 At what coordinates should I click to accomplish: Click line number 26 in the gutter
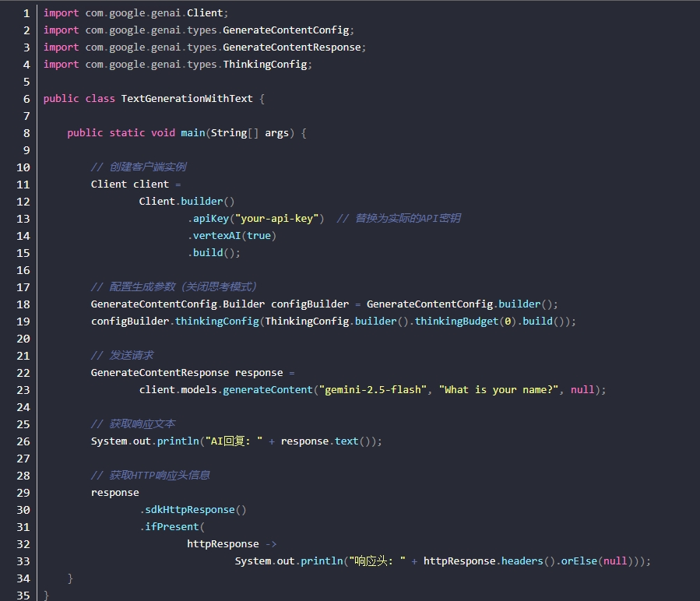pos(23,441)
